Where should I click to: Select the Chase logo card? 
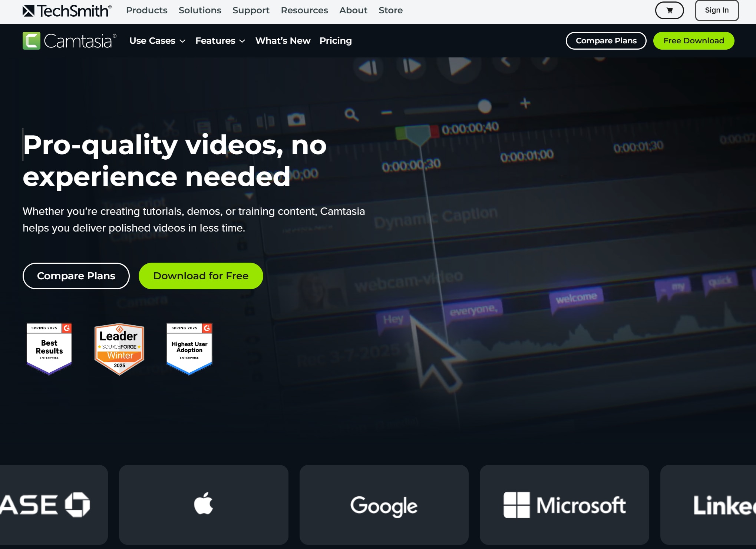(x=54, y=505)
